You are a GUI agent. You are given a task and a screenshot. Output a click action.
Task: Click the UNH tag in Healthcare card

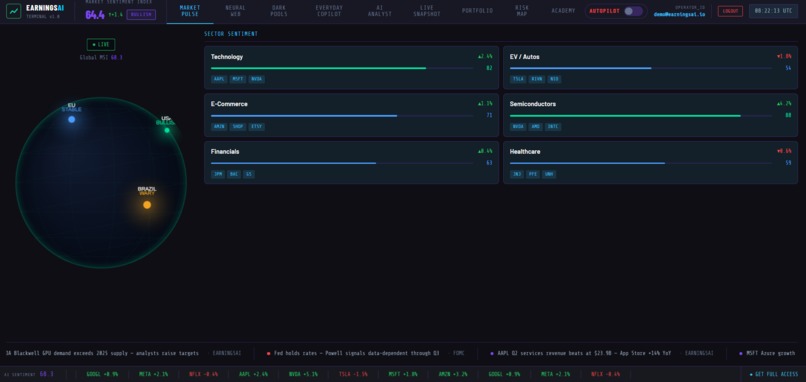[549, 174]
